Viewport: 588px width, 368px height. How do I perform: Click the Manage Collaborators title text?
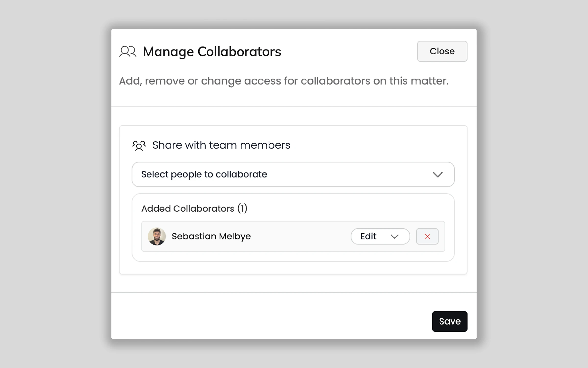pyautogui.click(x=212, y=52)
